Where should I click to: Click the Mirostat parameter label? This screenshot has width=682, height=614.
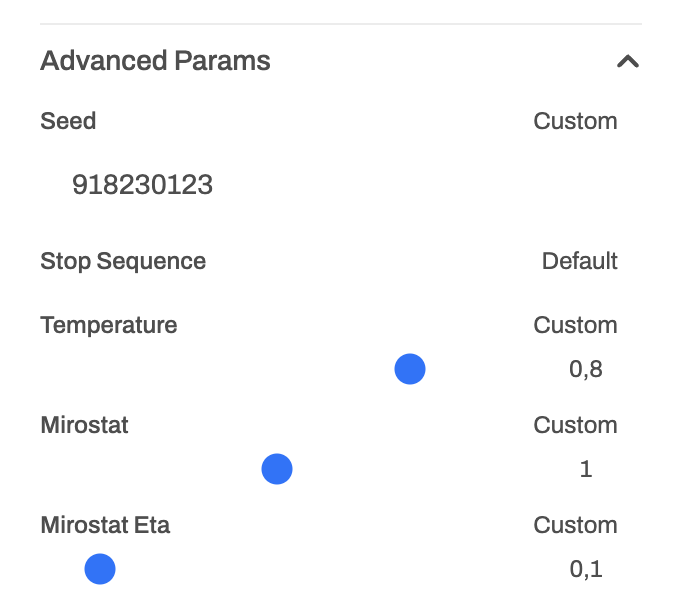tap(85, 426)
